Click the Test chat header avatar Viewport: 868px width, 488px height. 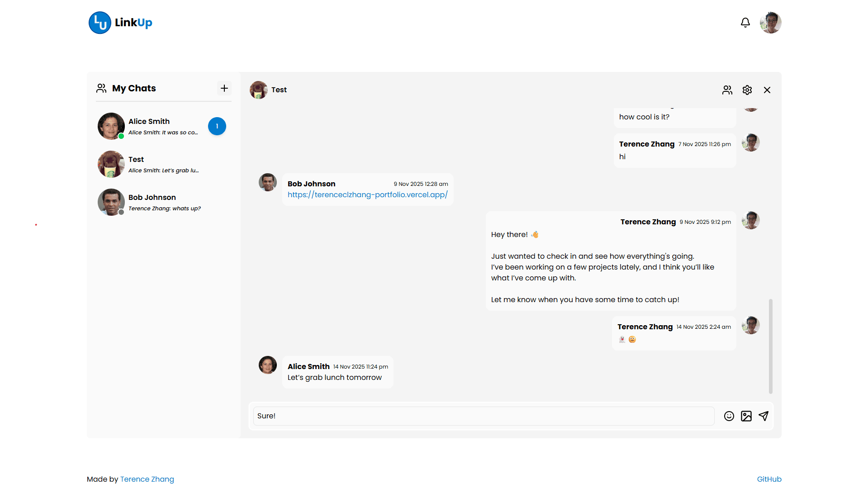(259, 90)
